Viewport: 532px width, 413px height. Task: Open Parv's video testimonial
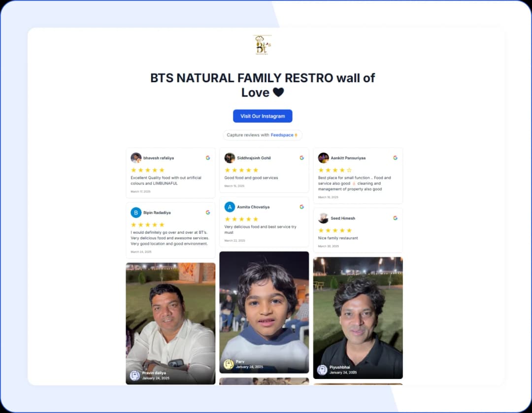click(264, 310)
